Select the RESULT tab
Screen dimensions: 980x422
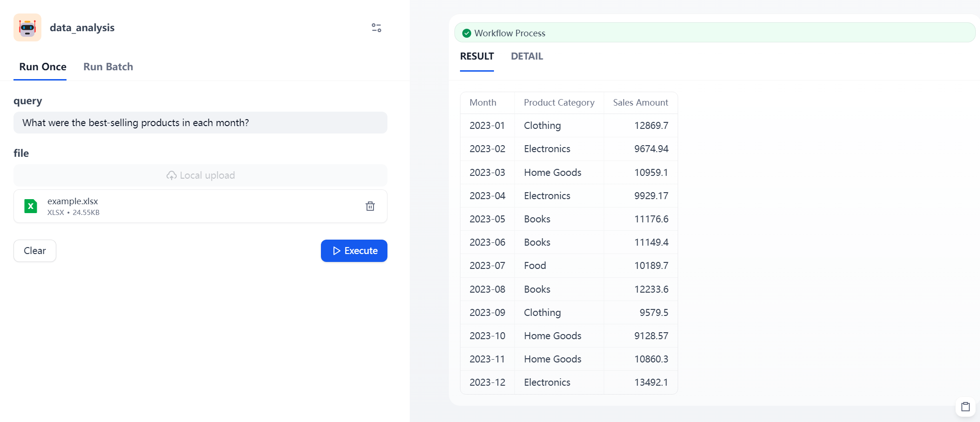[x=477, y=56]
